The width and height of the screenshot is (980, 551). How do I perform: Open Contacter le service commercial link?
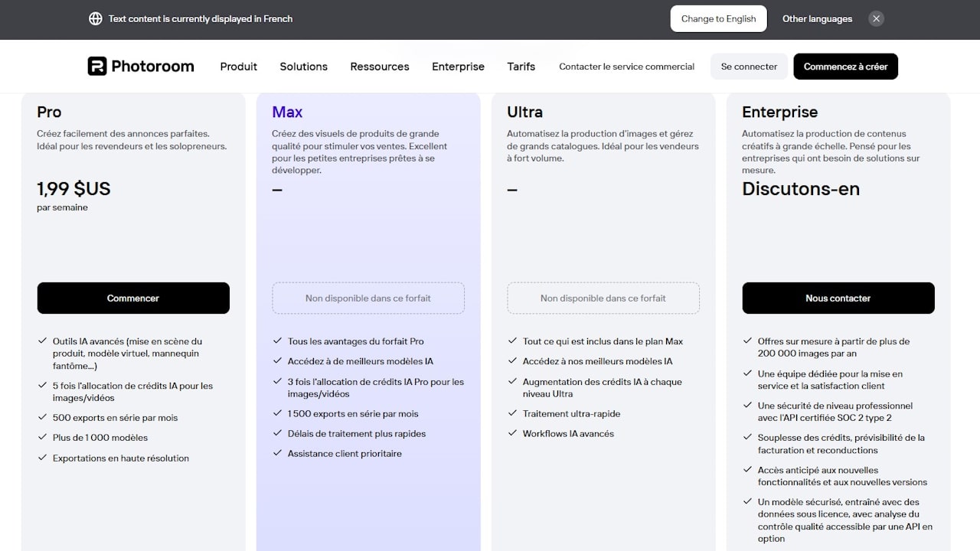626,67
